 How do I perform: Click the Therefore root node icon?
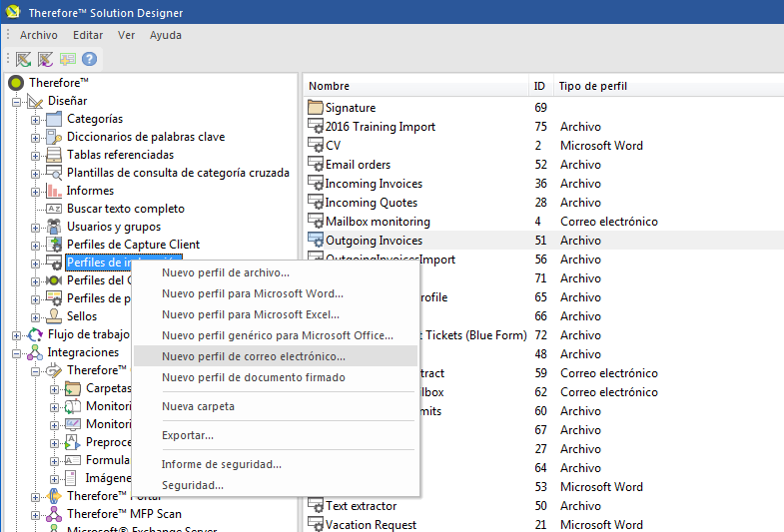16,83
